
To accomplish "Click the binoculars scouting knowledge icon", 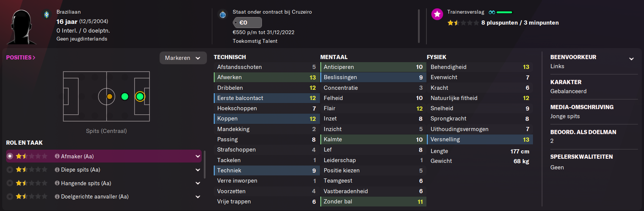I will [x=492, y=12].
